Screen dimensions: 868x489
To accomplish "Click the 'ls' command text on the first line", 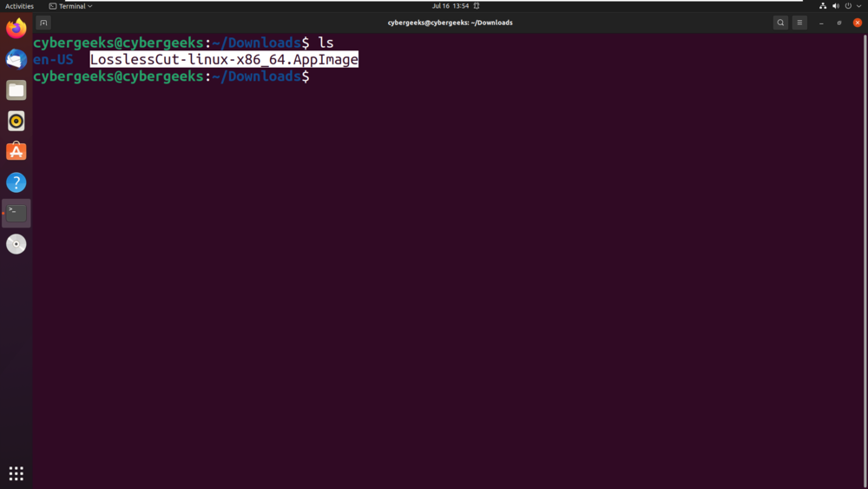I will coord(326,43).
